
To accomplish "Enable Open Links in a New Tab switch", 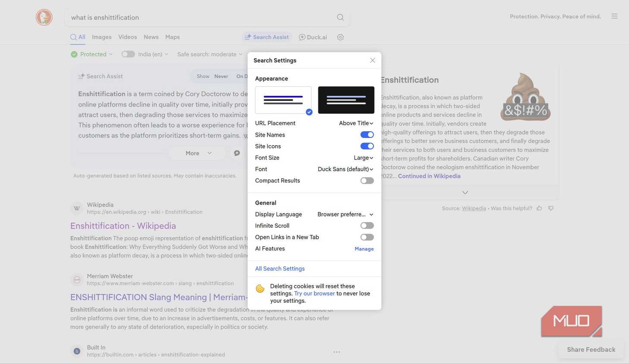I will click(x=367, y=237).
